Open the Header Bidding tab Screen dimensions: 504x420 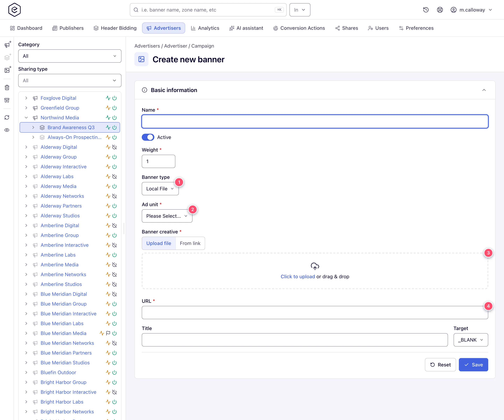[115, 28]
